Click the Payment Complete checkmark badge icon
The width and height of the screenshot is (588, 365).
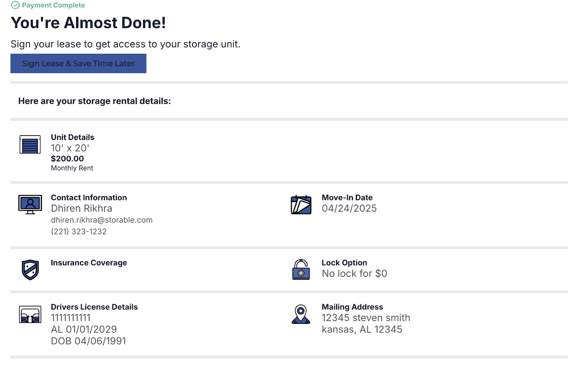tap(15, 5)
